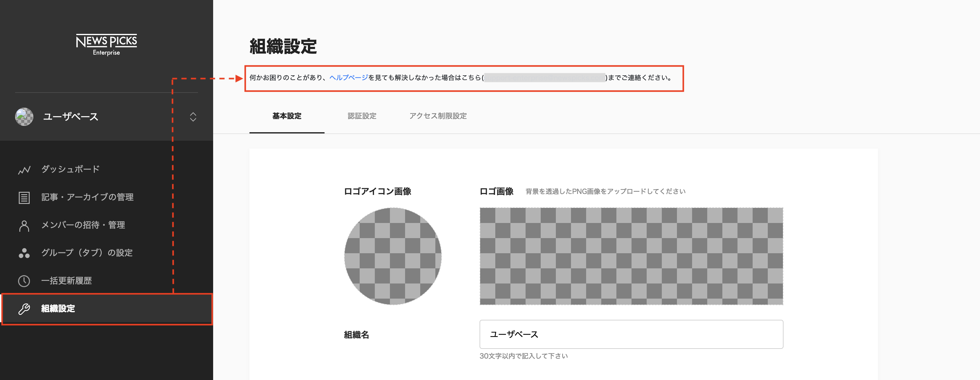
Task: Select the 基本設定 tab
Action: [286, 116]
